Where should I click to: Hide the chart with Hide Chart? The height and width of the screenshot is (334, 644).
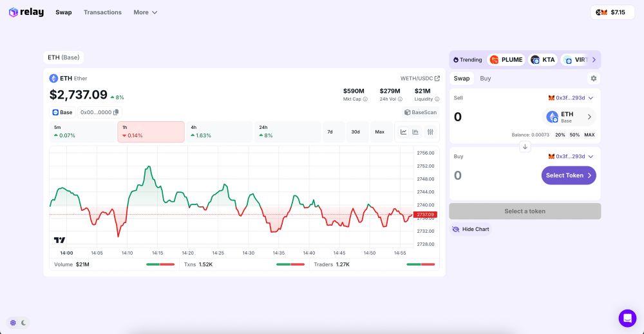[x=470, y=229]
